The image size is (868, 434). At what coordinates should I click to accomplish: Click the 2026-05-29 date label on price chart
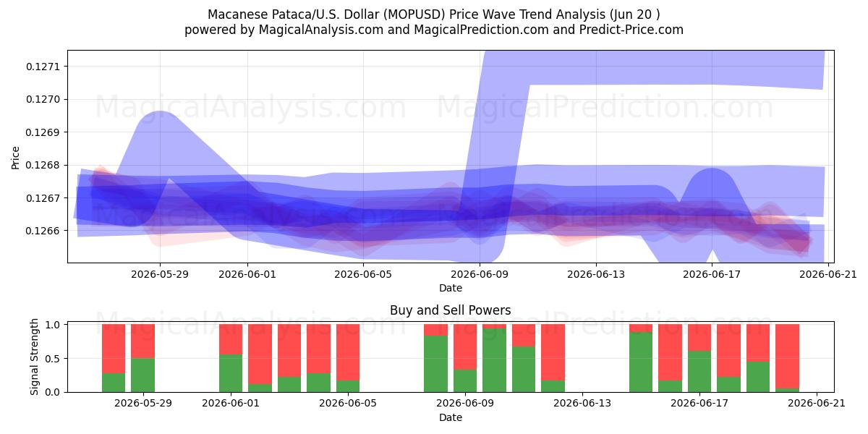tap(160, 274)
